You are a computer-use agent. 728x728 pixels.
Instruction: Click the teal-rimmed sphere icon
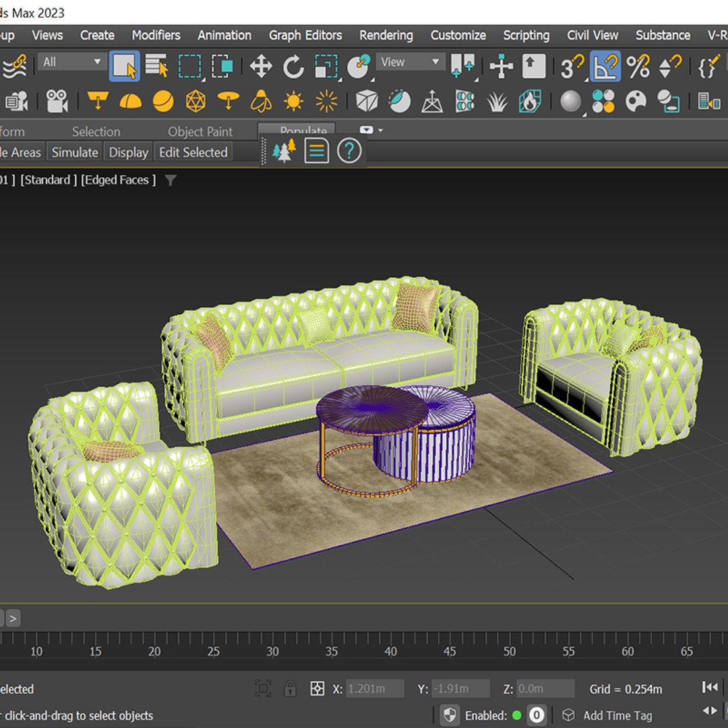400,100
